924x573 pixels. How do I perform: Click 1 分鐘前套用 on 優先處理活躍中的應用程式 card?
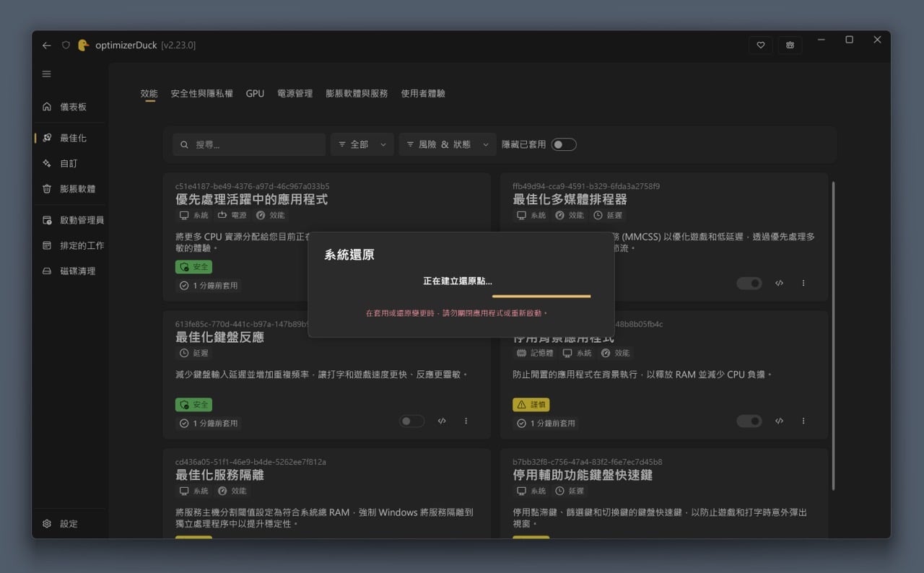pyautogui.click(x=209, y=286)
